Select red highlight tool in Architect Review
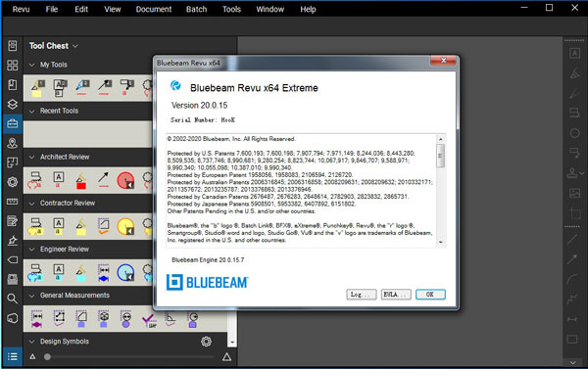Screen dimensions: 588x369 81,180
